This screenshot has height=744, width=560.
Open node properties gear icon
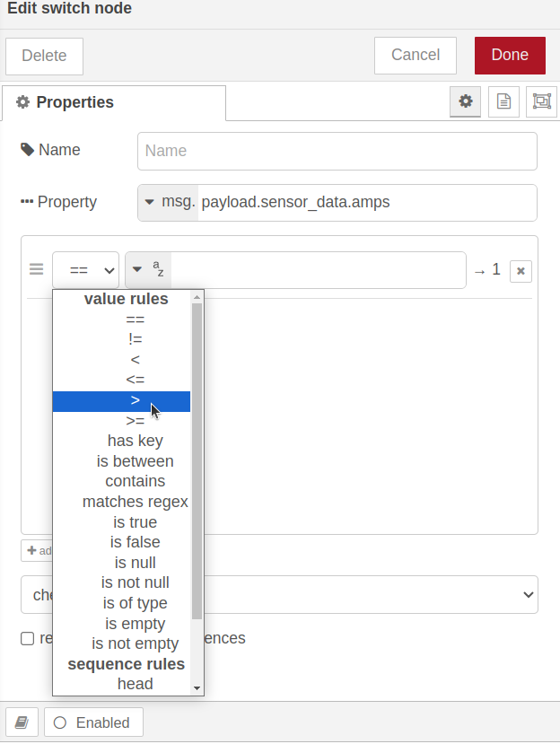point(465,101)
